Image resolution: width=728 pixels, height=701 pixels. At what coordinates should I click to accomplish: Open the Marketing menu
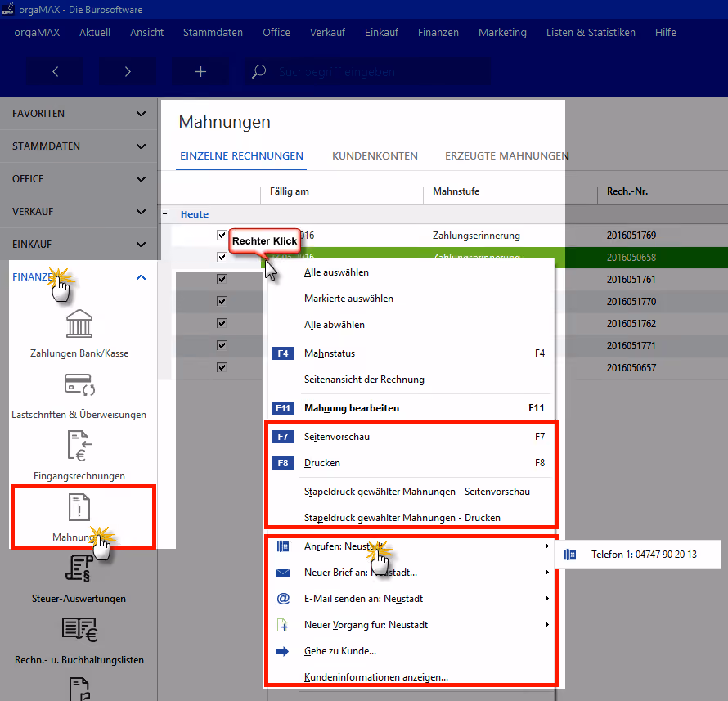pyautogui.click(x=502, y=33)
